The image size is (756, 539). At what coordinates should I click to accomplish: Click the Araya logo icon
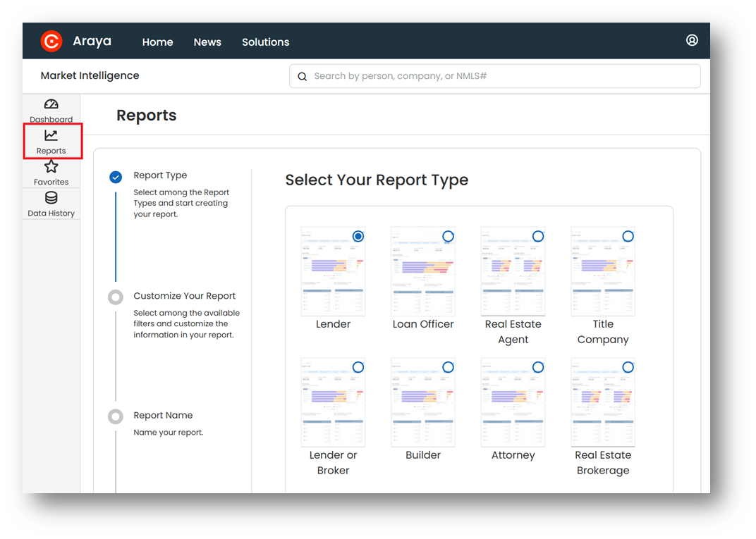coord(51,41)
